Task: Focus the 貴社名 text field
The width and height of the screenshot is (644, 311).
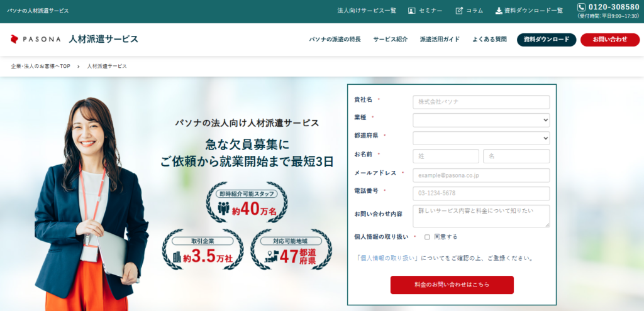Action: click(x=481, y=102)
